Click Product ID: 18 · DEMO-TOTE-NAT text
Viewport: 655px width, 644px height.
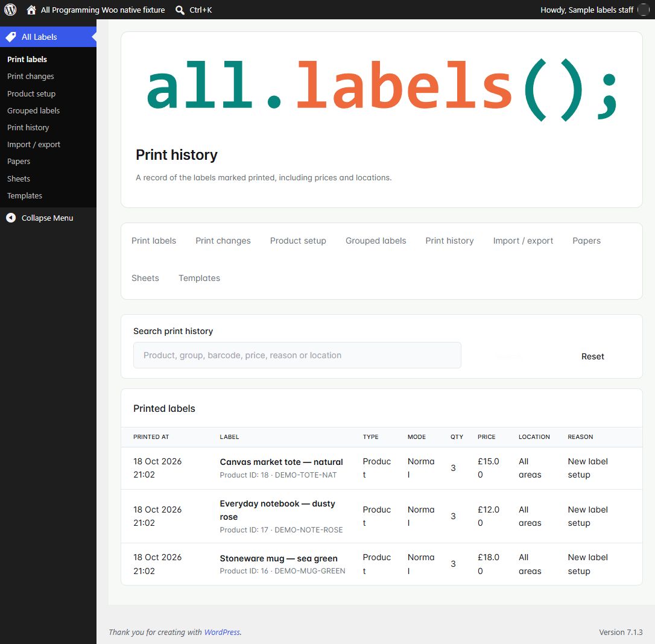pos(278,475)
